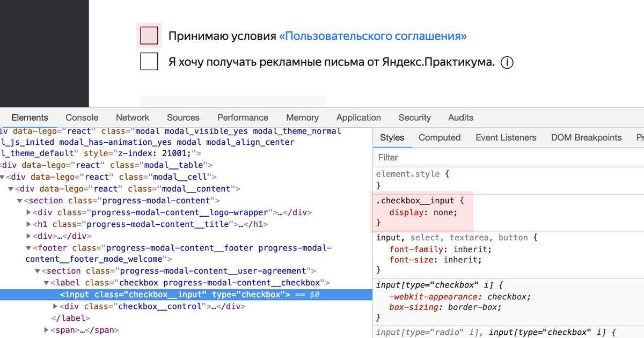Click the font-size: inherit declaration
This screenshot has width=644, height=338.
(x=436, y=260)
